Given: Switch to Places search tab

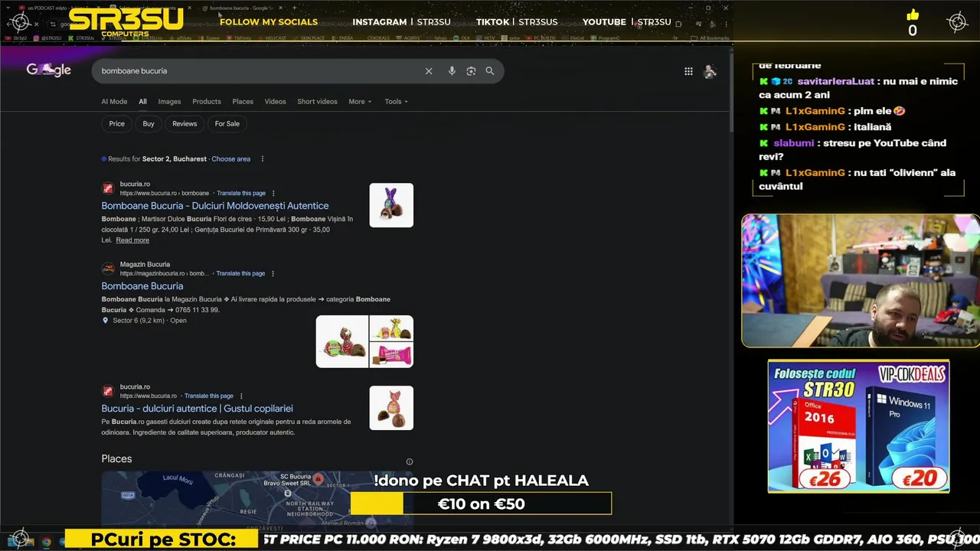Looking at the screenshot, I should coord(243,102).
